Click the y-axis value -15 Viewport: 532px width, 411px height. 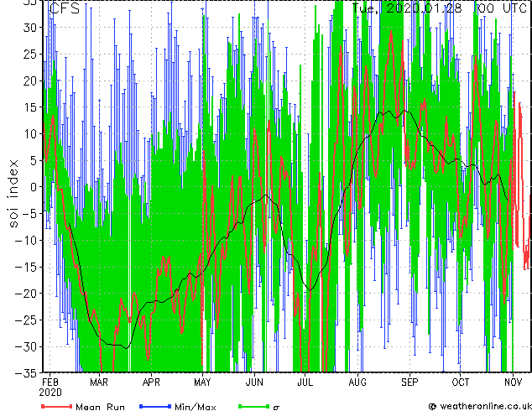25,267
